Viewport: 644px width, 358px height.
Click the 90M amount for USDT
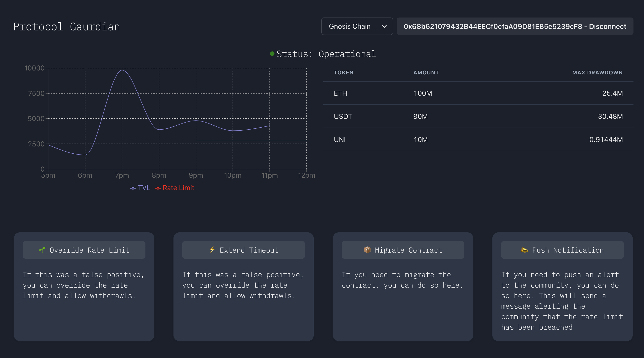coord(421,116)
